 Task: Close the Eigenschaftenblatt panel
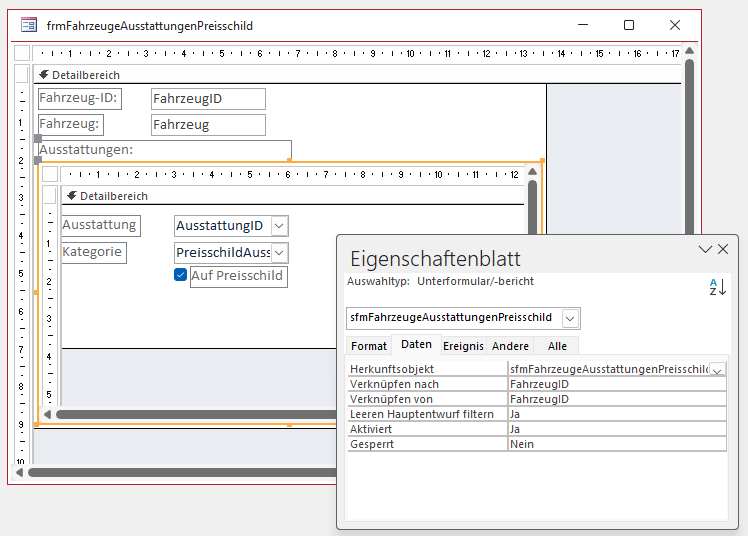tap(723, 249)
